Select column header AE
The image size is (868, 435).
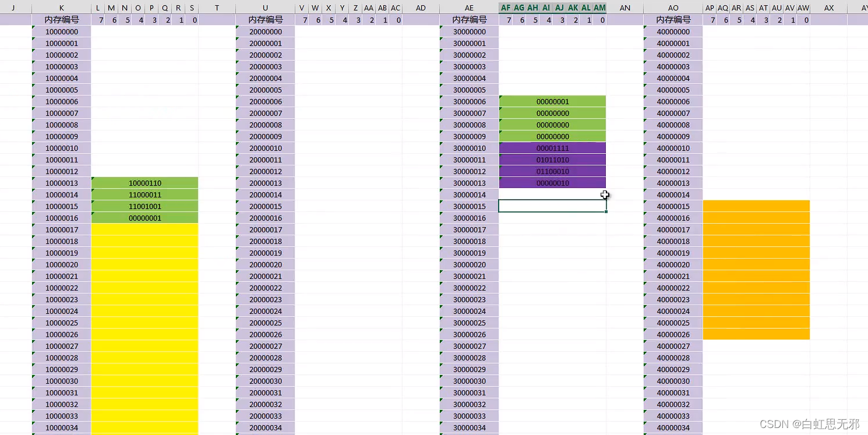[x=470, y=8]
